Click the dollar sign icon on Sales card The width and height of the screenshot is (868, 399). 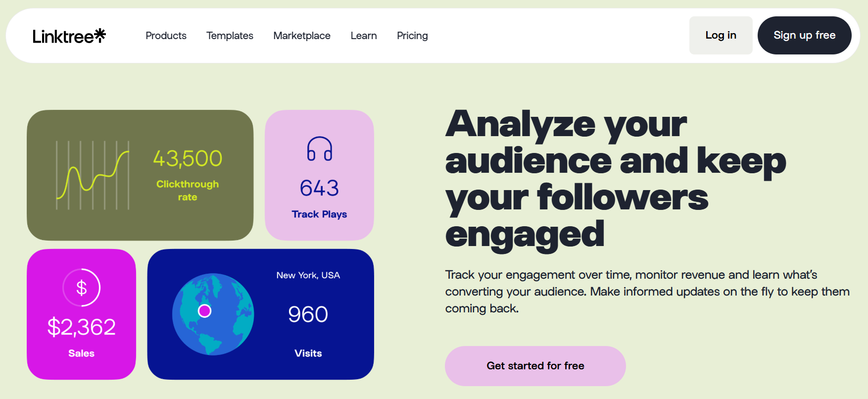pyautogui.click(x=82, y=287)
